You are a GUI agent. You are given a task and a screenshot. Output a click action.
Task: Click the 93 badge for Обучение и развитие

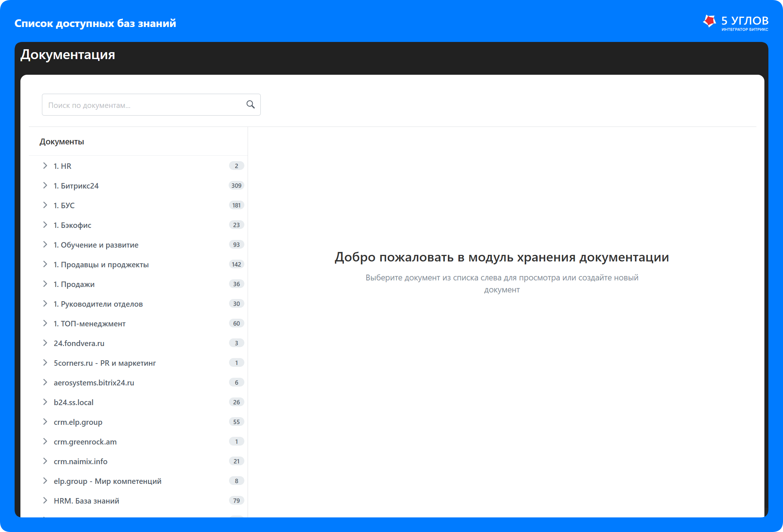click(236, 244)
